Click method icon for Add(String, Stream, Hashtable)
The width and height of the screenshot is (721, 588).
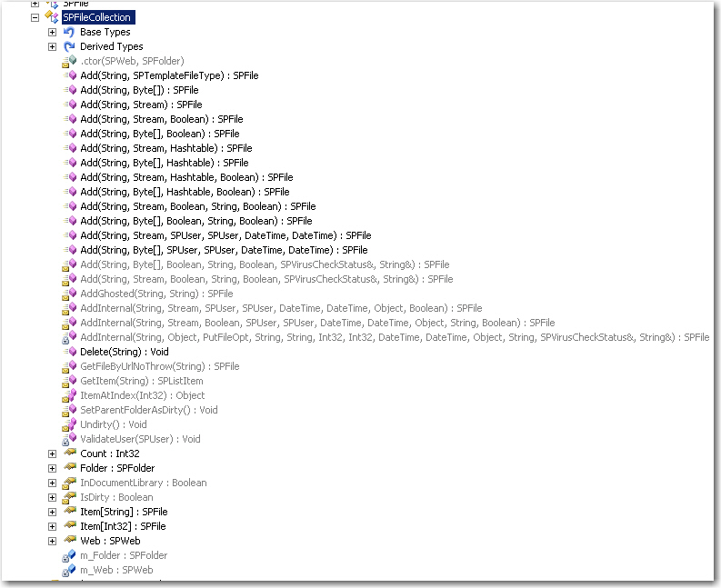click(x=69, y=148)
